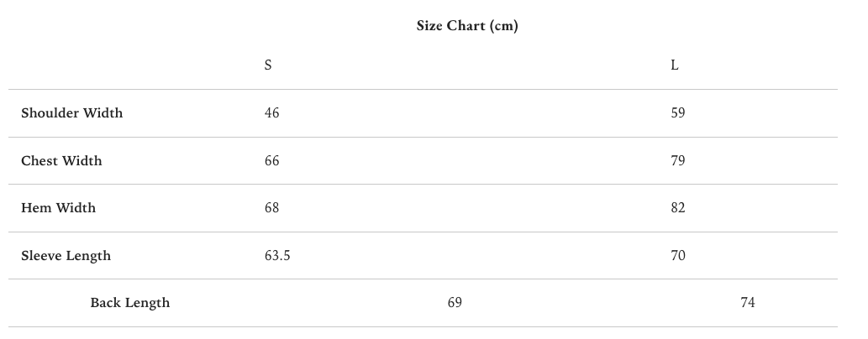Select the chest width value 79
The image size is (868, 339).
click(678, 160)
